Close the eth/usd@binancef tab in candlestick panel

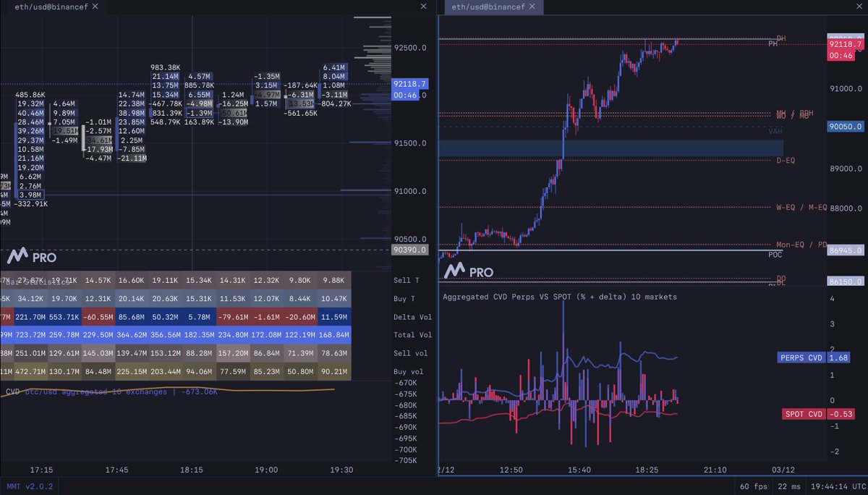point(532,7)
